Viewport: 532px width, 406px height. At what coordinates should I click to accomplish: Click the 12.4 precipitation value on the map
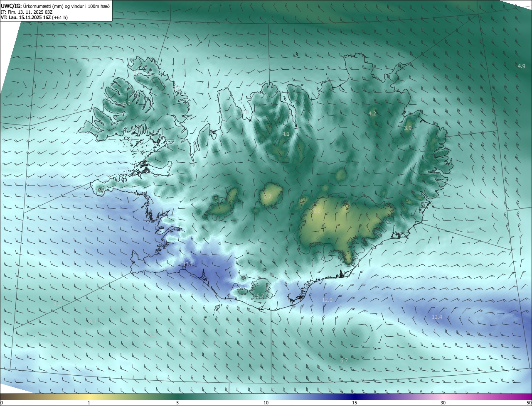click(437, 317)
